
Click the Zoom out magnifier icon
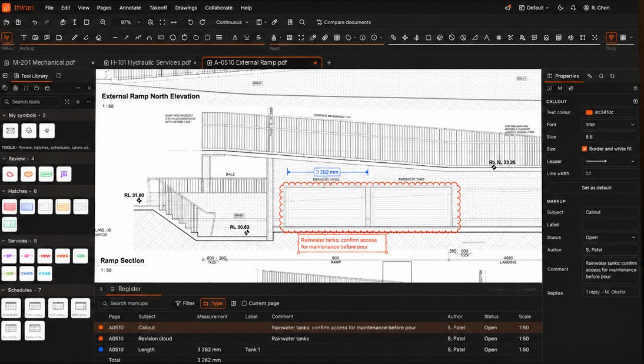coord(102,22)
